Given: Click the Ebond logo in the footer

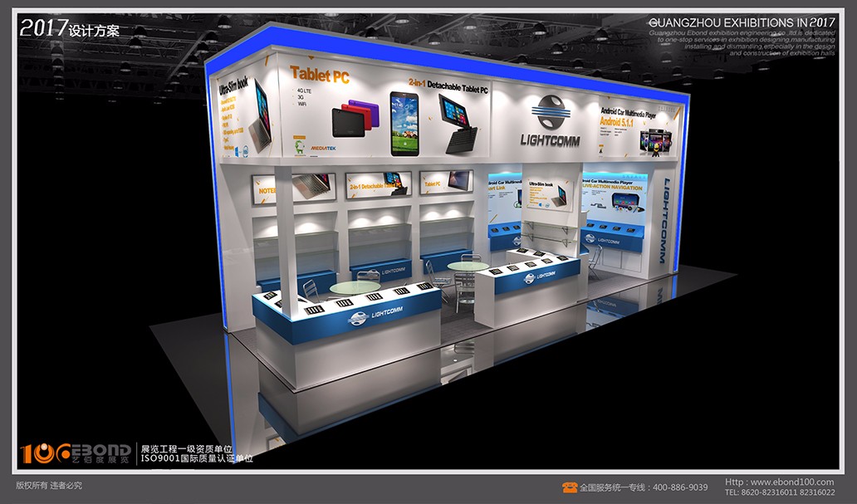Looking at the screenshot, I should [x=76, y=453].
